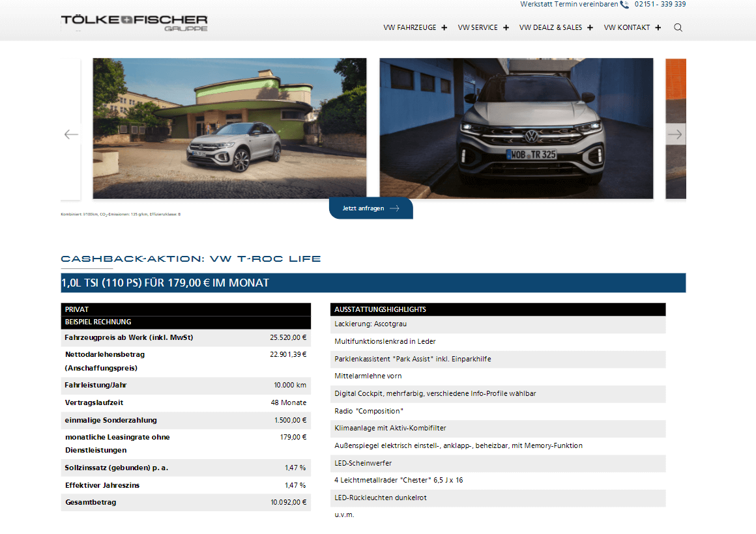This screenshot has height=534, width=756.
Task: Expand VW Kontakt menu plus icon
Action: coord(658,27)
